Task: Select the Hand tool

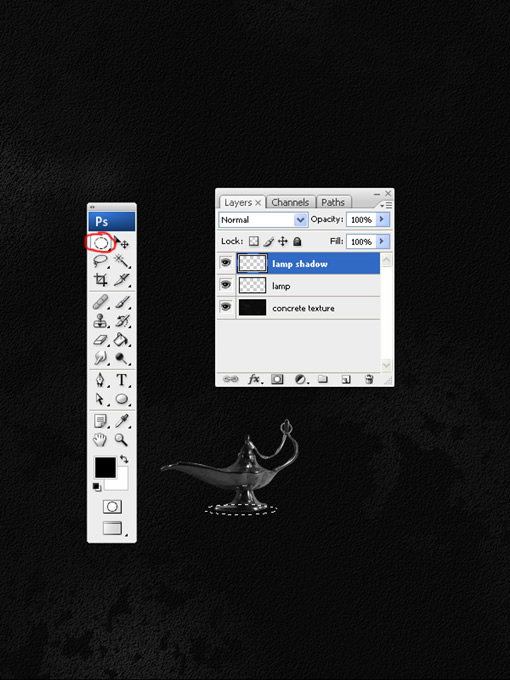Action: click(x=100, y=439)
